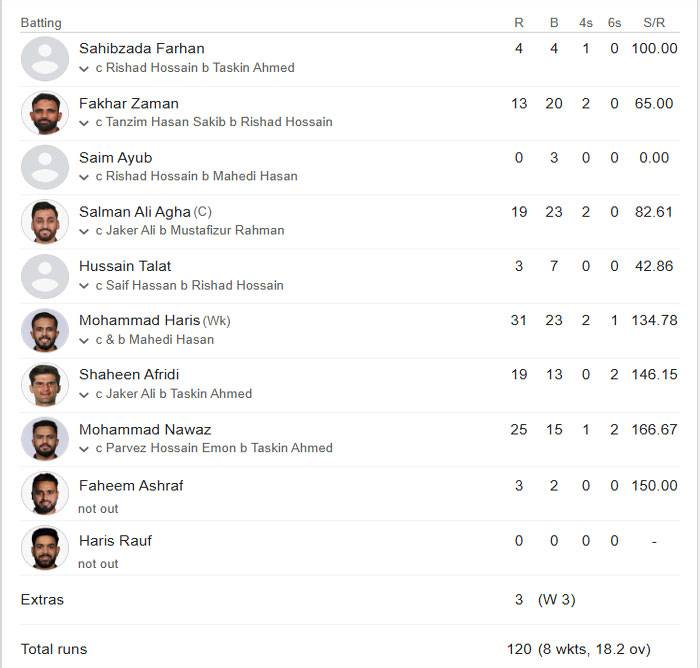The image size is (700, 668).
Task: Click the Batting column header
Action: coord(41,23)
